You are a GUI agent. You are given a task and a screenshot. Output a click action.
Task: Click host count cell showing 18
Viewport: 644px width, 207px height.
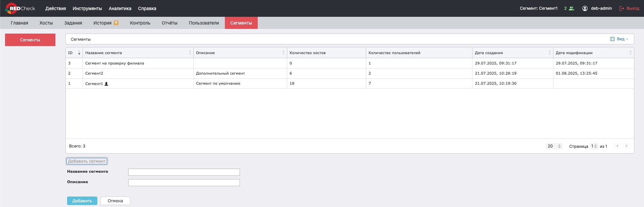(x=327, y=83)
